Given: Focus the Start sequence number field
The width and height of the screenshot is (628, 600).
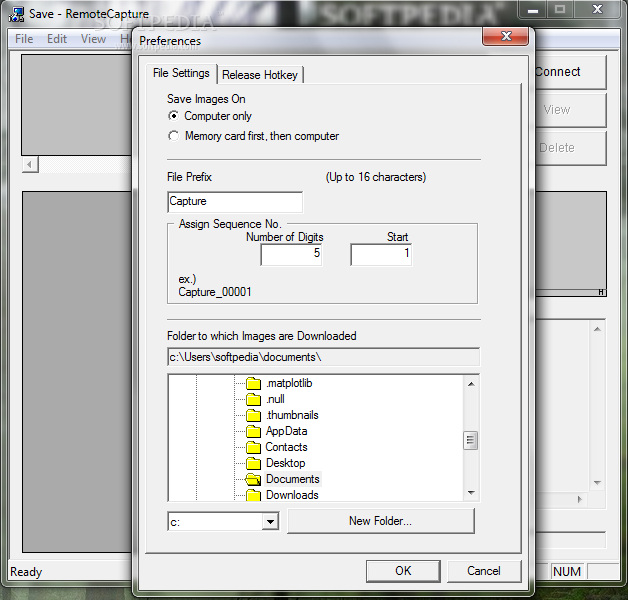Looking at the screenshot, I should pos(381,254).
